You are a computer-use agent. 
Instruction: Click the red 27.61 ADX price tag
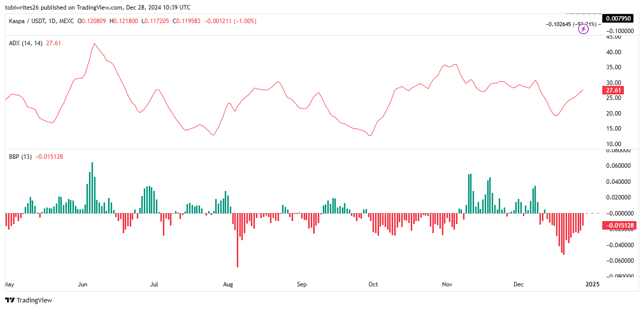pos(614,90)
